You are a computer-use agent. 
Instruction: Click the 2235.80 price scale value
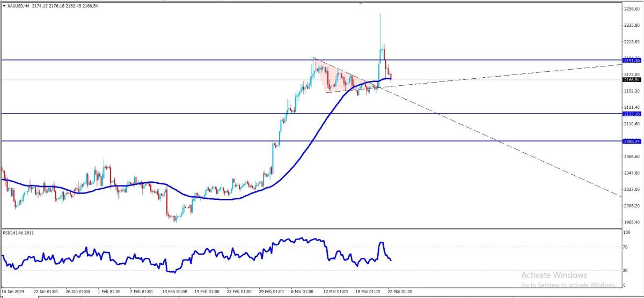(631, 25)
